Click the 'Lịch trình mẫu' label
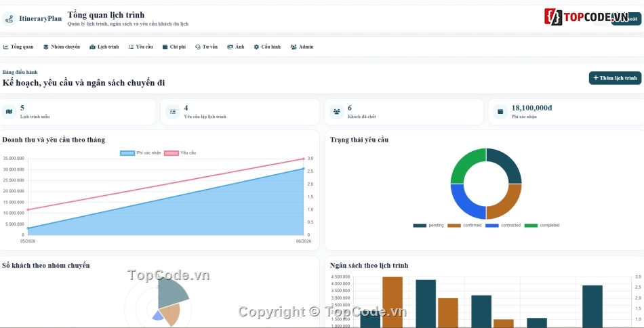The image size is (644, 328). [35, 117]
